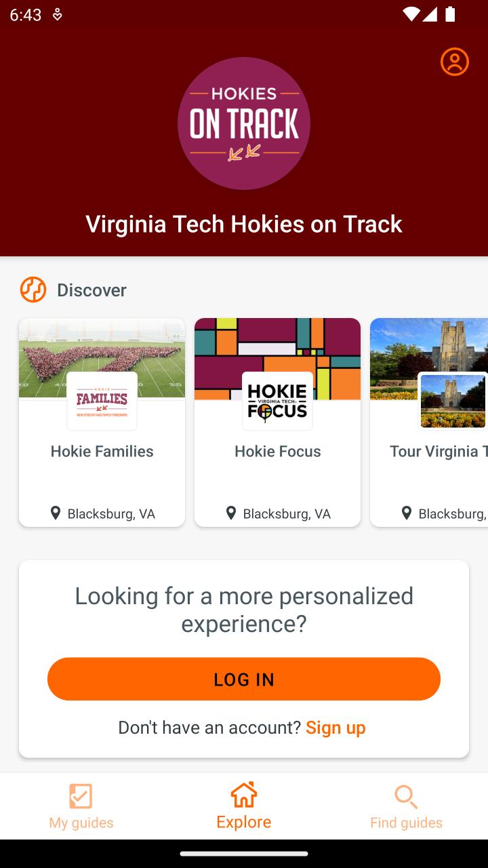The image size is (488, 868).
Task: Click the Find guides magnifier icon
Action: pyautogui.click(x=406, y=797)
